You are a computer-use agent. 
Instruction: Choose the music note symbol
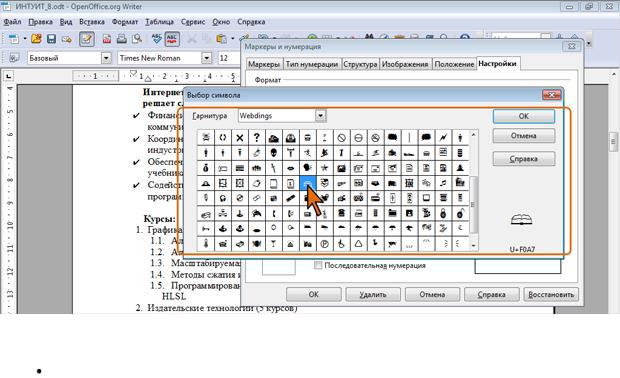pos(443,183)
